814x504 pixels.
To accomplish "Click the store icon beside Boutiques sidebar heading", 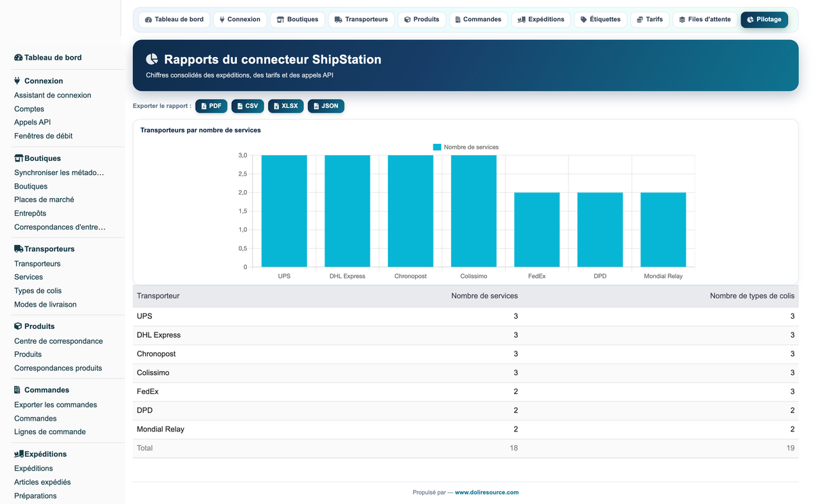I will (19, 158).
